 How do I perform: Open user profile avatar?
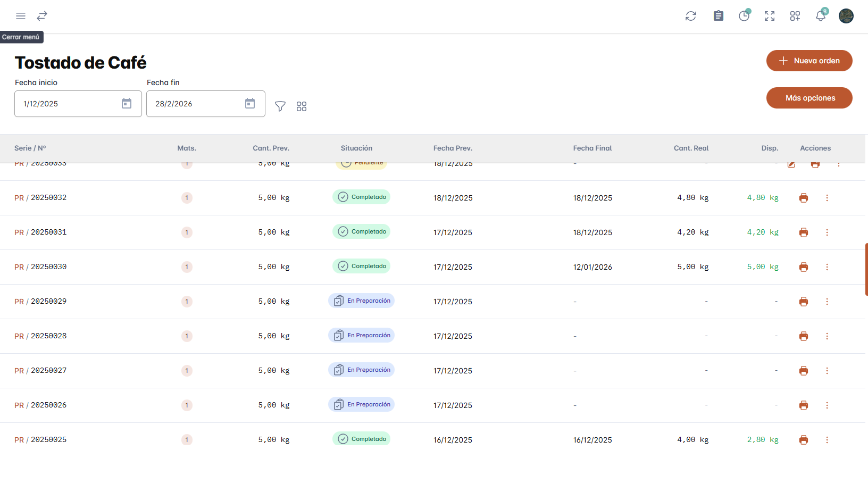pos(846,16)
